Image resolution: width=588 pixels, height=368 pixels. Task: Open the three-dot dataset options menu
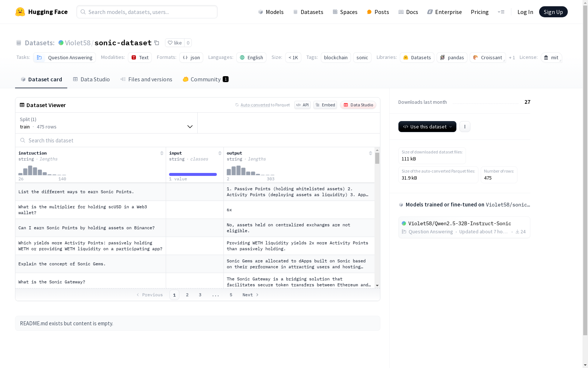coord(465,127)
